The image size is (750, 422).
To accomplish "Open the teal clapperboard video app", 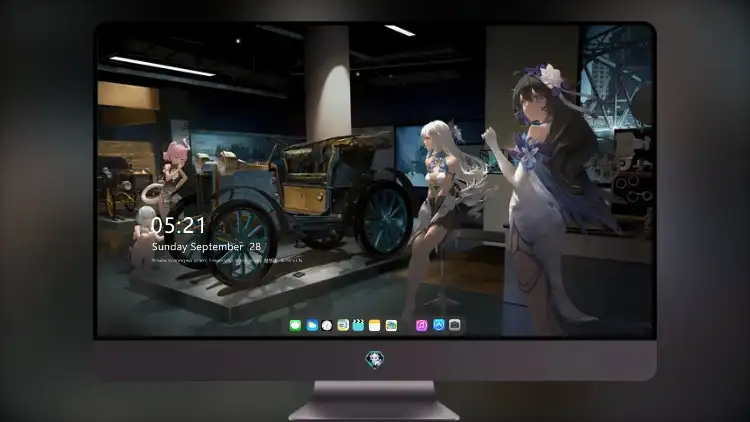I will [x=358, y=325].
